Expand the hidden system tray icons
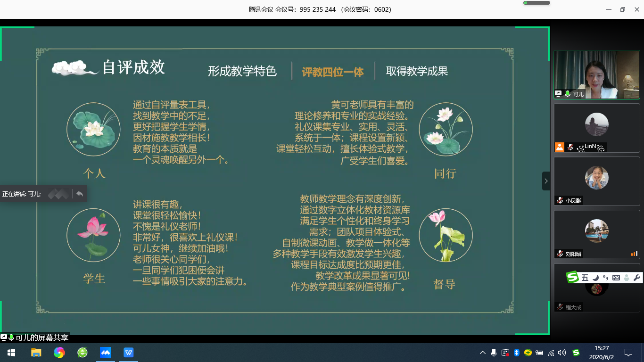This screenshot has width=644, height=362. point(482,353)
